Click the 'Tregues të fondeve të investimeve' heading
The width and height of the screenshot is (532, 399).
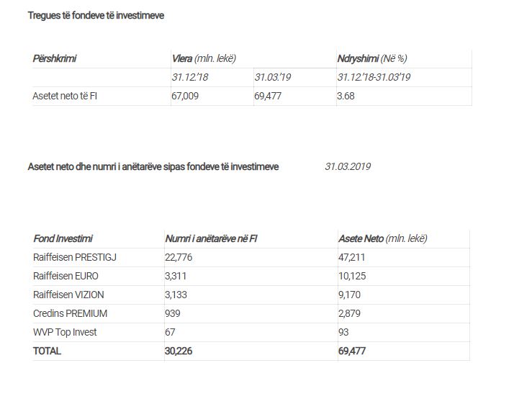pos(96,15)
